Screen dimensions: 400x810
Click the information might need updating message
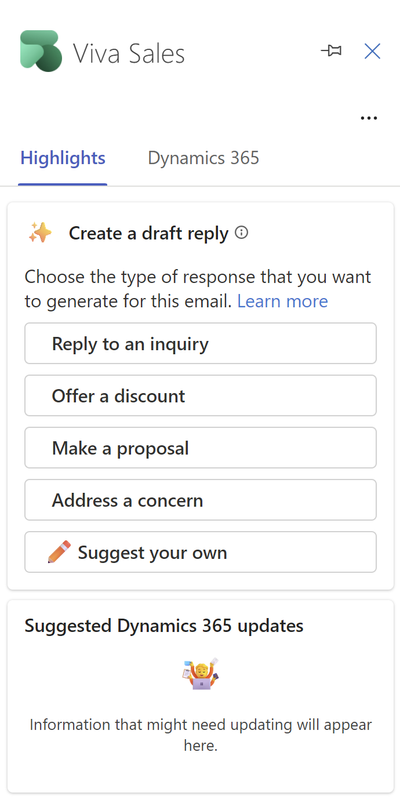(201, 735)
